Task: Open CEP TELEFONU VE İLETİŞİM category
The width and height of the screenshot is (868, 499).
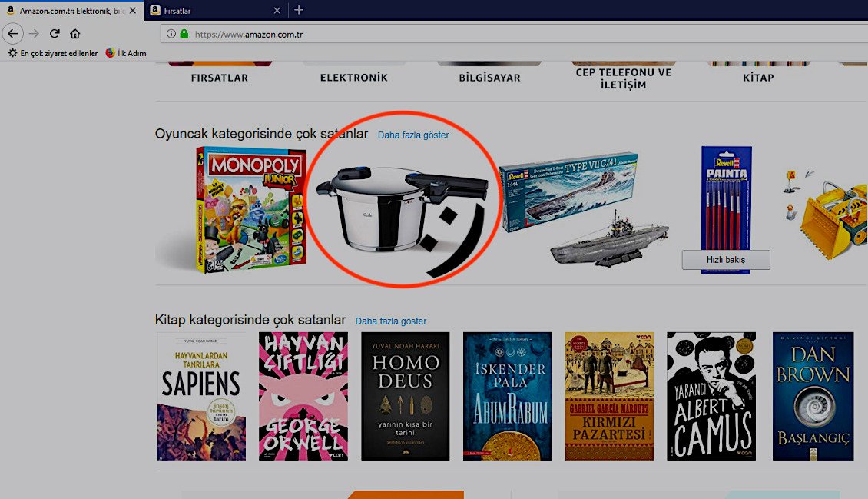Action: pyautogui.click(x=623, y=78)
